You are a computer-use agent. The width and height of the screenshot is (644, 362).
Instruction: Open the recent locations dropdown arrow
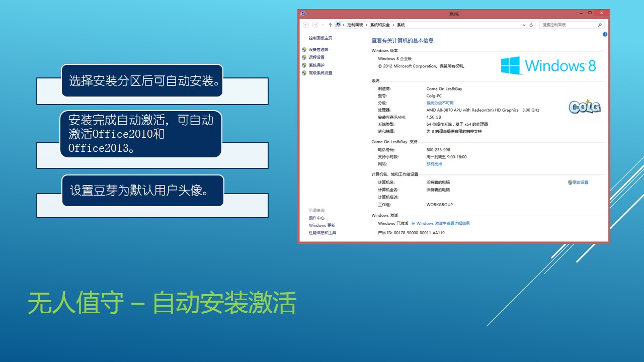click(323, 25)
